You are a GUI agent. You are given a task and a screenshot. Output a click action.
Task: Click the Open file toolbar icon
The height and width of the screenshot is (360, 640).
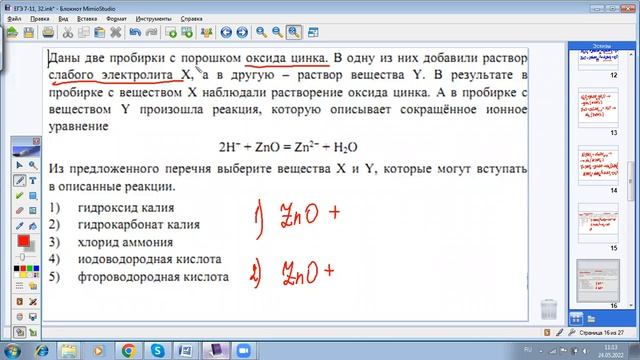click(12, 32)
